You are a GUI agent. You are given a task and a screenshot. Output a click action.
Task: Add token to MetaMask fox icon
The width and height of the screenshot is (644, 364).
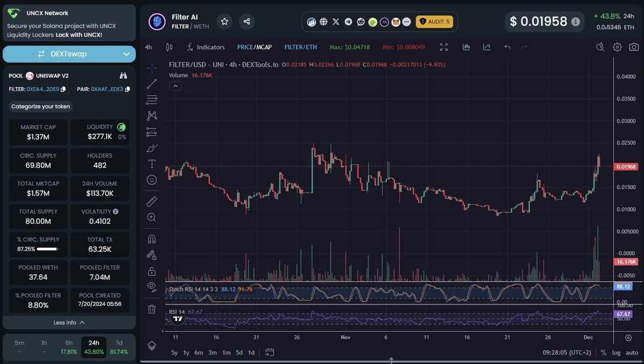tap(396, 22)
